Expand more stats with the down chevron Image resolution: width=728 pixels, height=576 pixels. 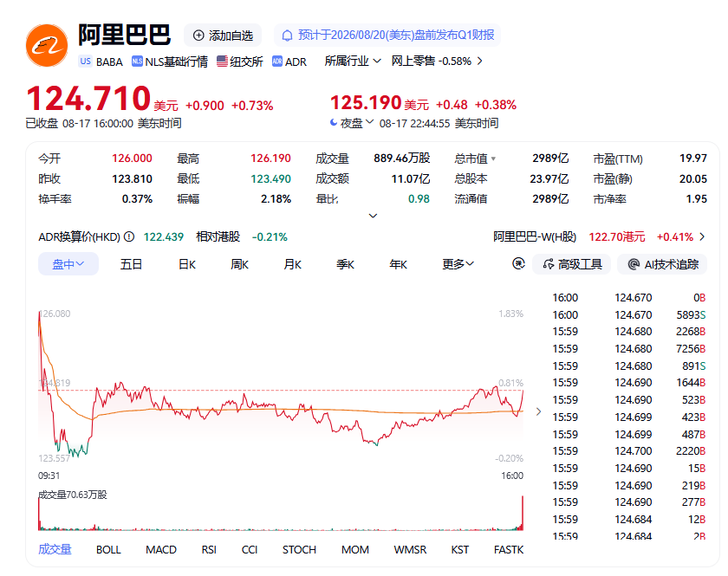[x=373, y=216]
